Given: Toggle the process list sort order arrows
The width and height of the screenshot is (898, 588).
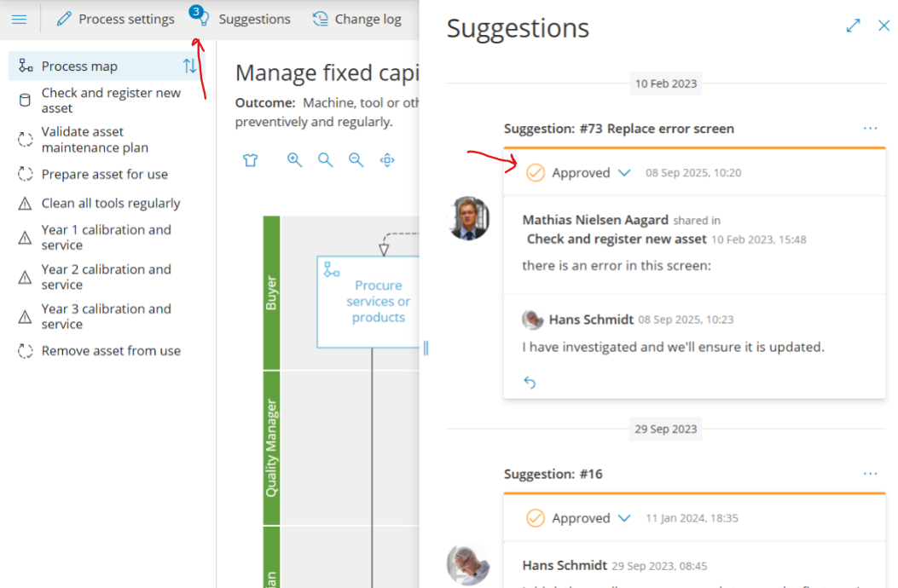Looking at the screenshot, I should tap(189, 66).
